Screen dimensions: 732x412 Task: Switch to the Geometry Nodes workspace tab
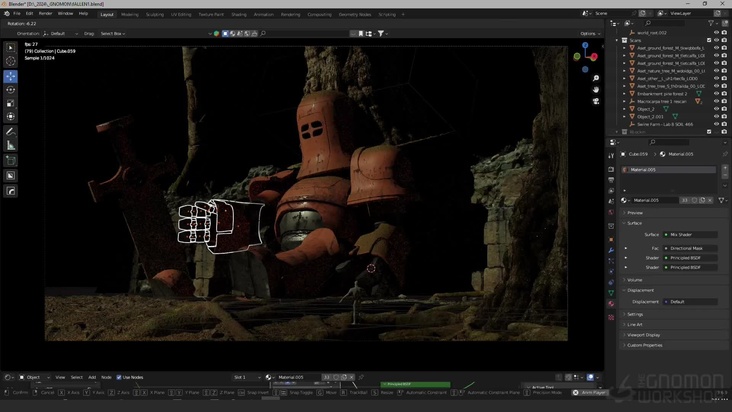[355, 14]
